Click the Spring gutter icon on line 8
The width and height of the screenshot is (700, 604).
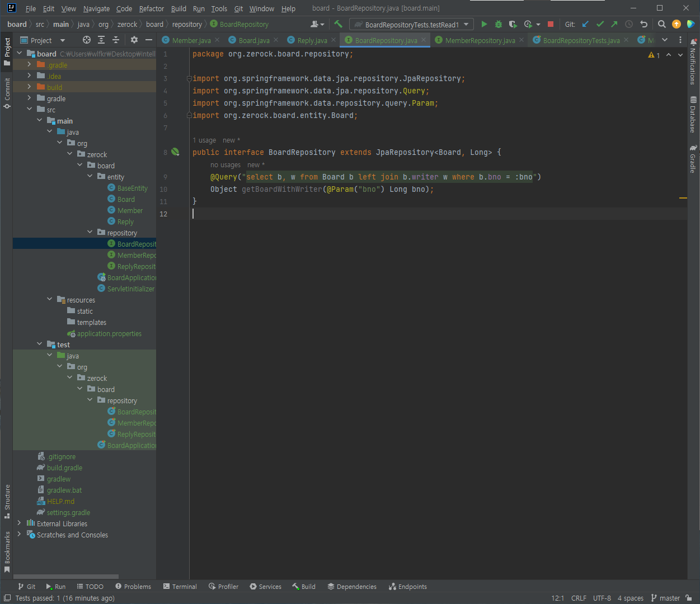tap(175, 152)
